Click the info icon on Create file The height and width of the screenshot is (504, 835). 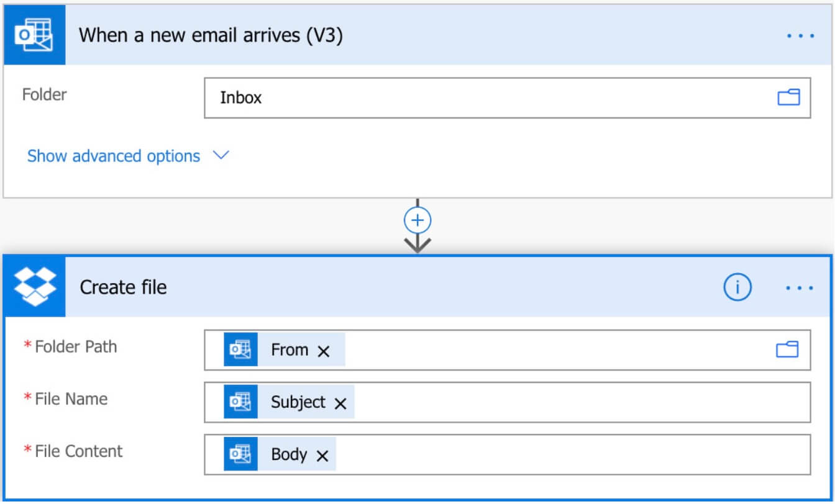click(737, 287)
